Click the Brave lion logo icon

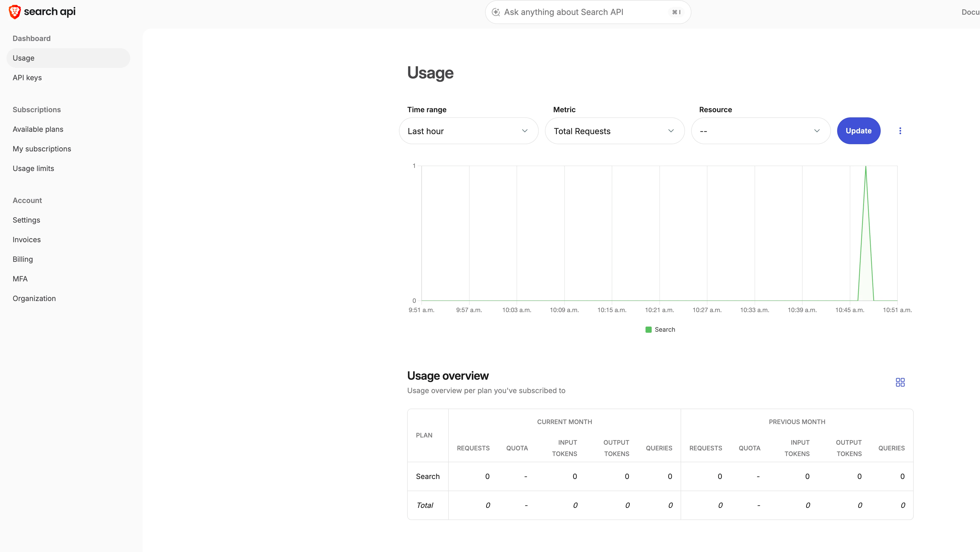coord(14,12)
